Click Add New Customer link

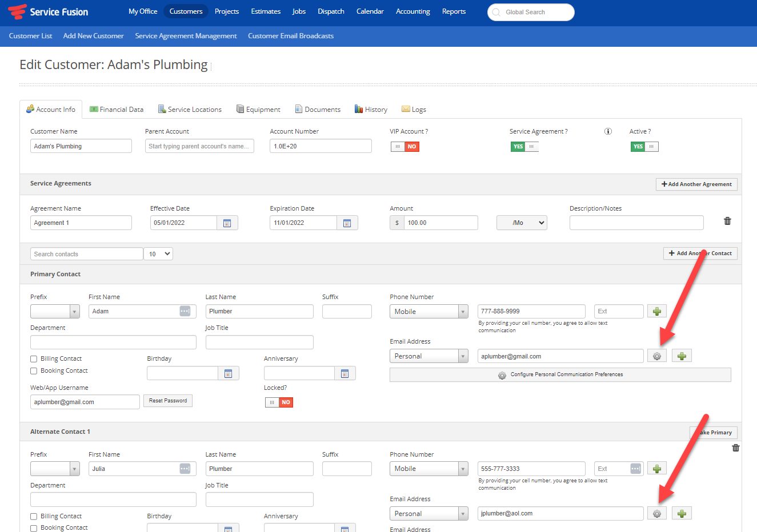pyautogui.click(x=93, y=36)
